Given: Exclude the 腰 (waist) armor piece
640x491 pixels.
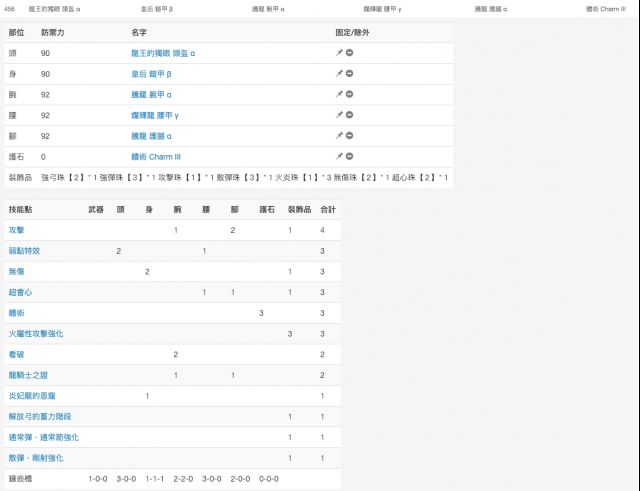Looking at the screenshot, I should (x=349, y=115).
